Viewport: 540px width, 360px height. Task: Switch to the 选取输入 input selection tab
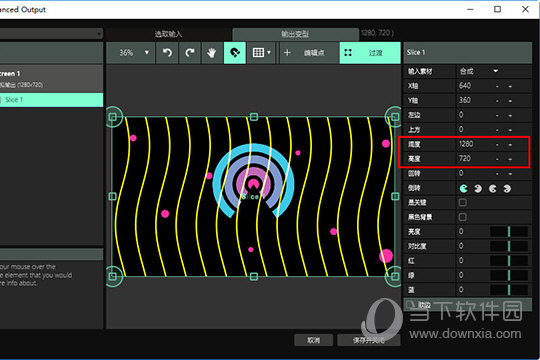coord(168,34)
